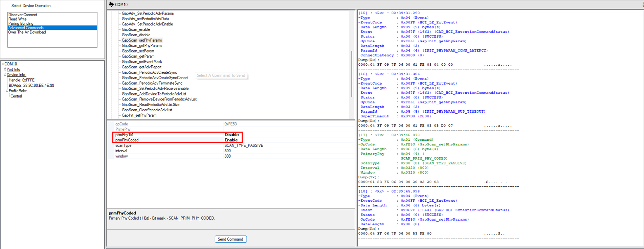
Task: Select Read Write operation
Action: (17, 19)
